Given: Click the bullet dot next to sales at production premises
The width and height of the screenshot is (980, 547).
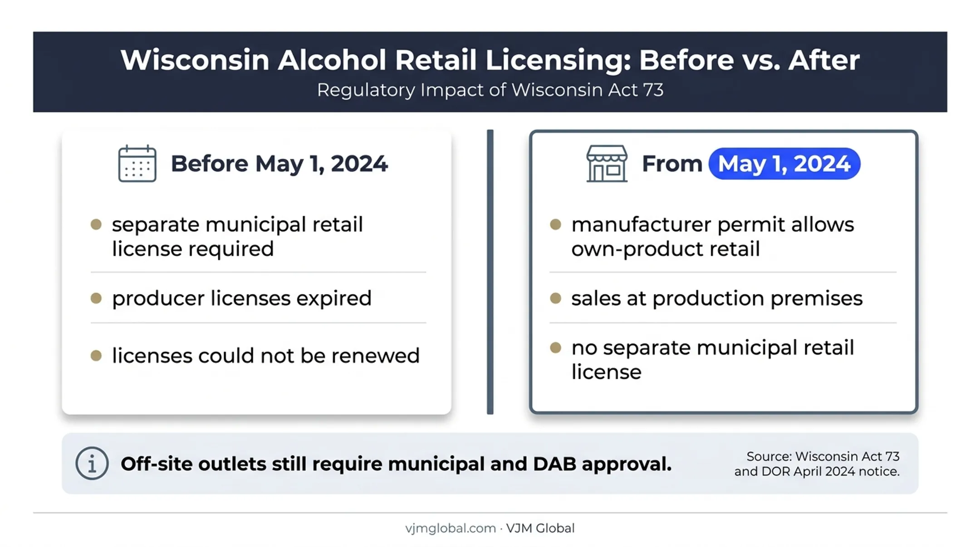Looking at the screenshot, I should (555, 298).
